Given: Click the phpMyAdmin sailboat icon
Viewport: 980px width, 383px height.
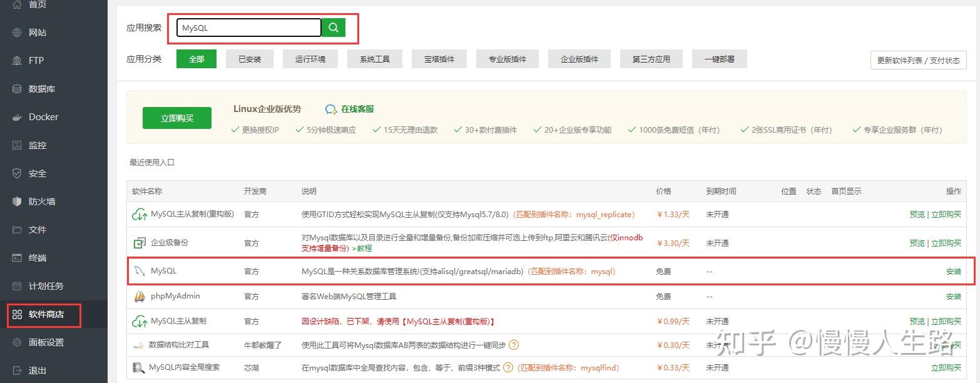Looking at the screenshot, I should (139, 296).
